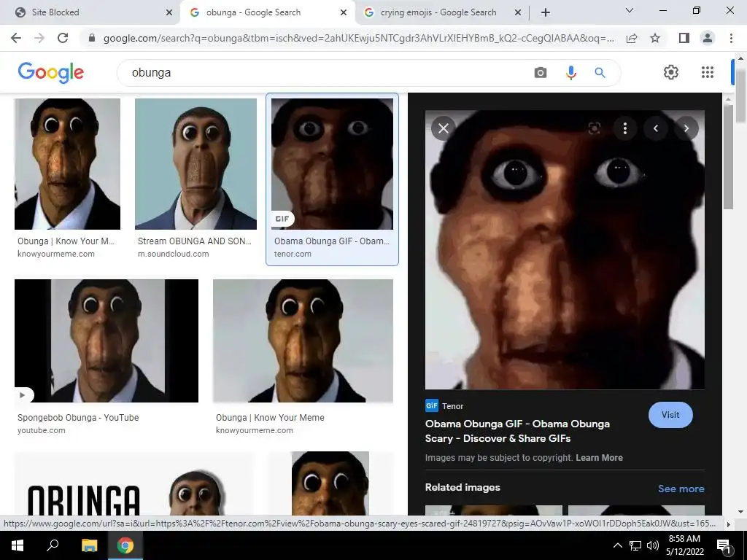747x560 pixels.
Task: Click the Visit button
Action: coord(670,415)
